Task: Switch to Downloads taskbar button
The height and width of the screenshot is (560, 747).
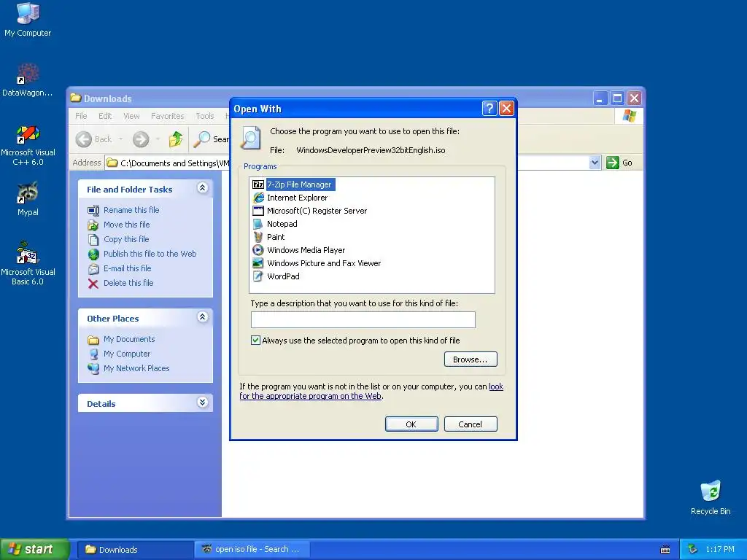Action: click(x=134, y=549)
